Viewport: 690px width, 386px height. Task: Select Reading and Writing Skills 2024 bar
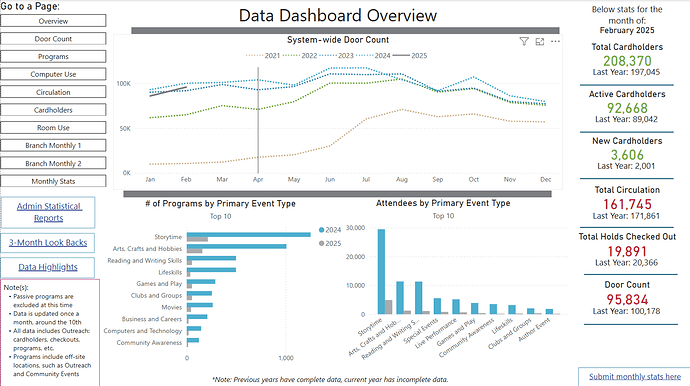tap(211, 258)
